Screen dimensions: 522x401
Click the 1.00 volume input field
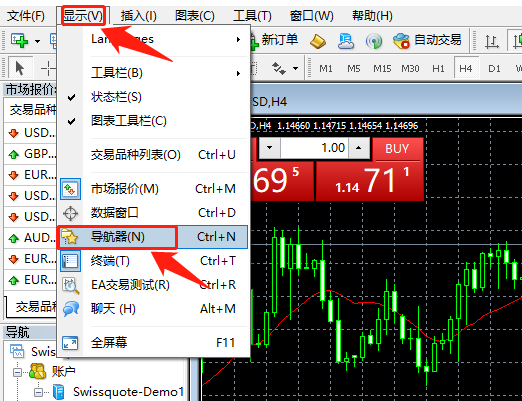point(314,147)
